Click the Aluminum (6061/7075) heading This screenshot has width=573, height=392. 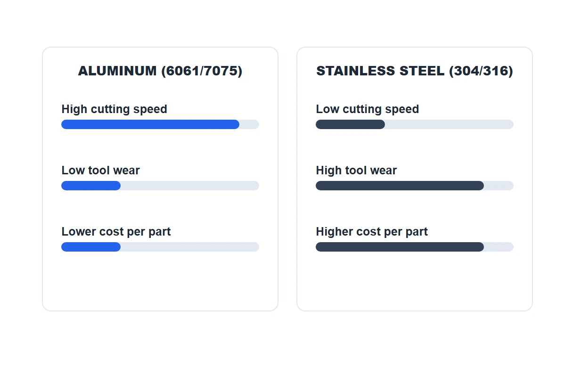[160, 71]
